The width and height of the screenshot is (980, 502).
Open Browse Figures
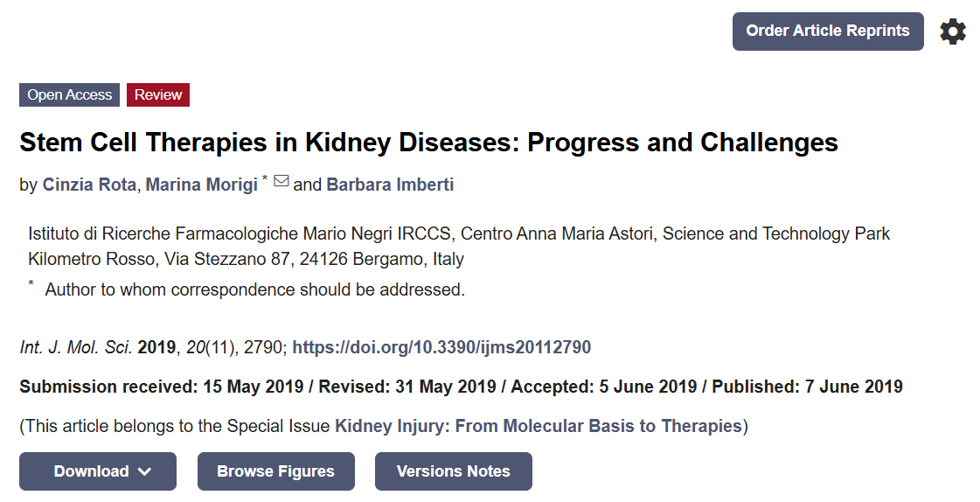[x=275, y=471]
